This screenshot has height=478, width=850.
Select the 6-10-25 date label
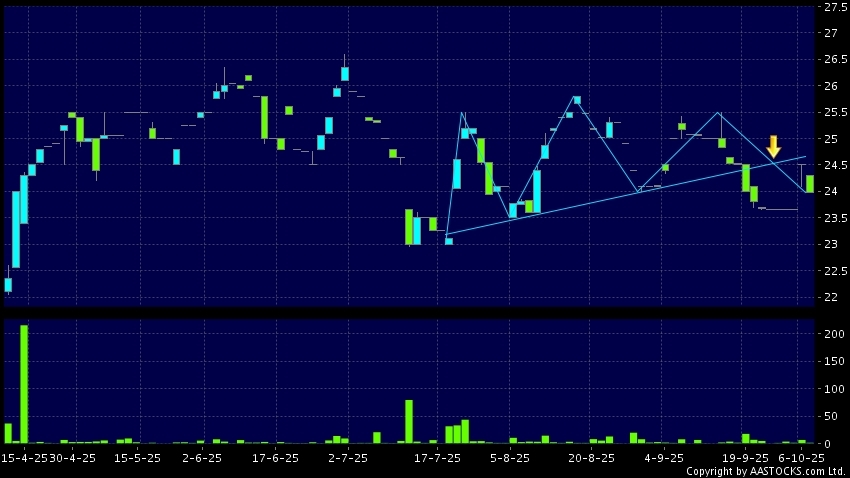pos(800,458)
